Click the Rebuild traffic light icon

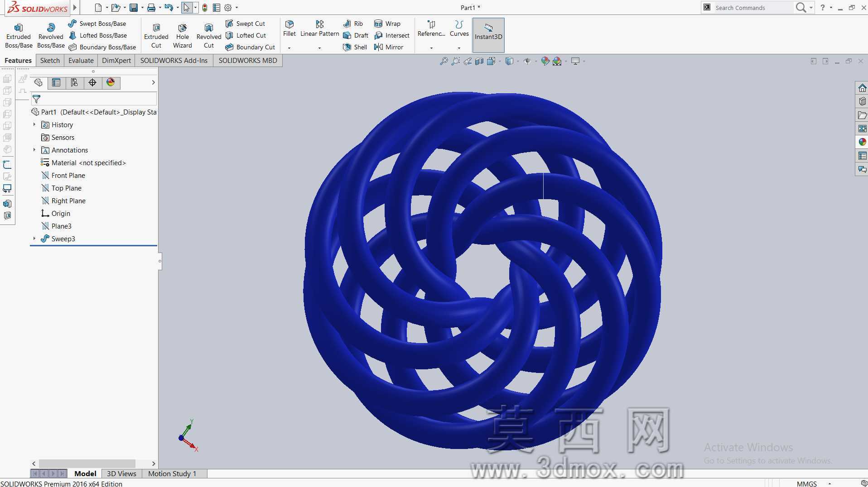click(205, 8)
